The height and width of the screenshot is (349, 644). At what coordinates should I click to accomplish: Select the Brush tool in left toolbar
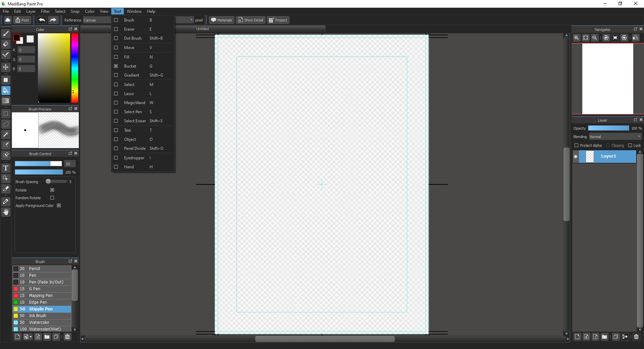coord(6,34)
